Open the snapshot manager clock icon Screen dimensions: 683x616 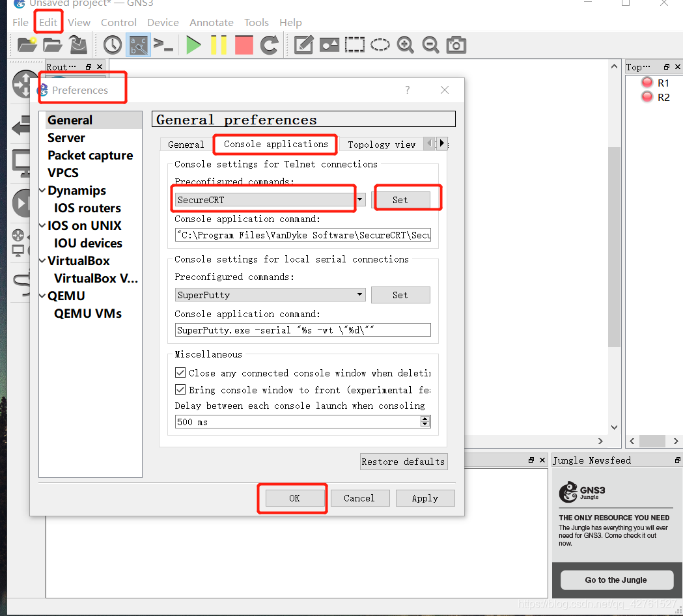(113, 45)
